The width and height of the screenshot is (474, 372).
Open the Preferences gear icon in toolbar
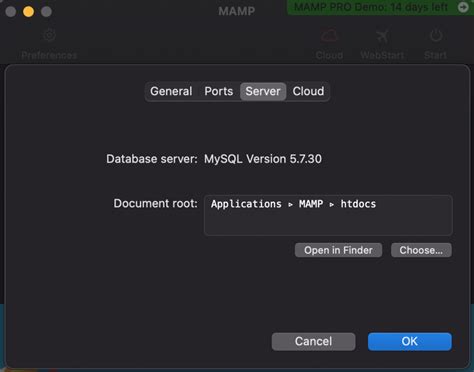pyautogui.click(x=49, y=35)
